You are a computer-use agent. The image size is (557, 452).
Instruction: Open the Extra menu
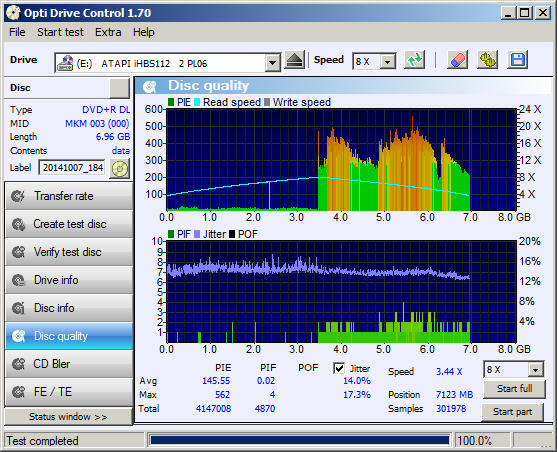[x=108, y=32]
